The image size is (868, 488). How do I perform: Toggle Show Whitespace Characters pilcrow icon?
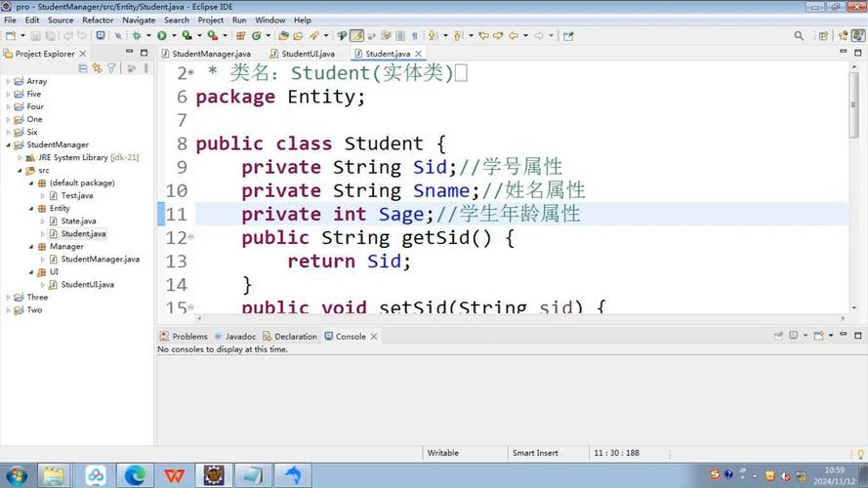coord(415,36)
